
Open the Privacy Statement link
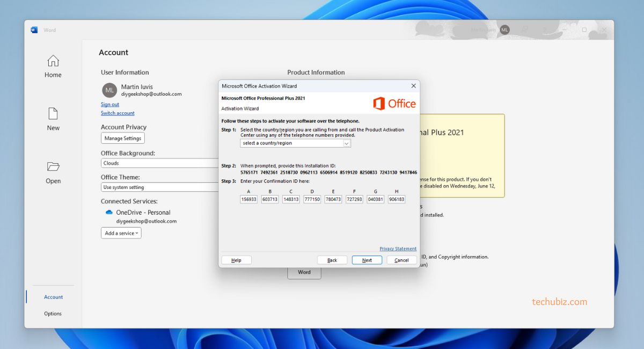pos(398,249)
